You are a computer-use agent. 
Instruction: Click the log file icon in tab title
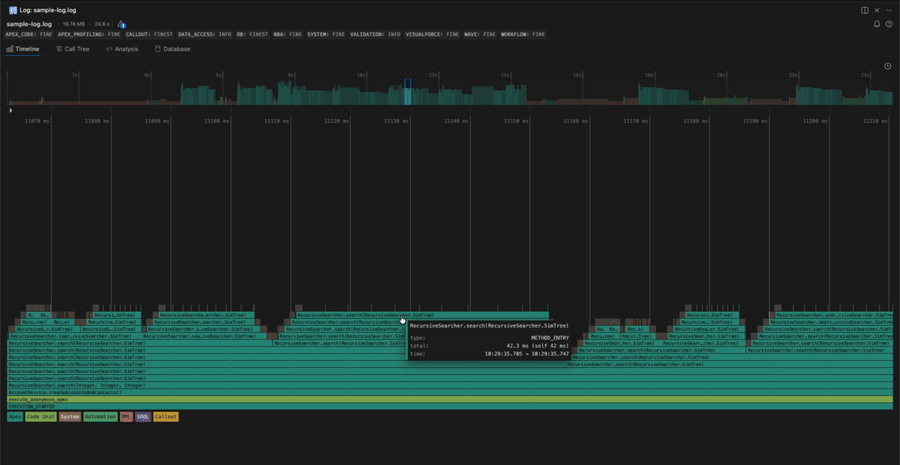(13, 10)
